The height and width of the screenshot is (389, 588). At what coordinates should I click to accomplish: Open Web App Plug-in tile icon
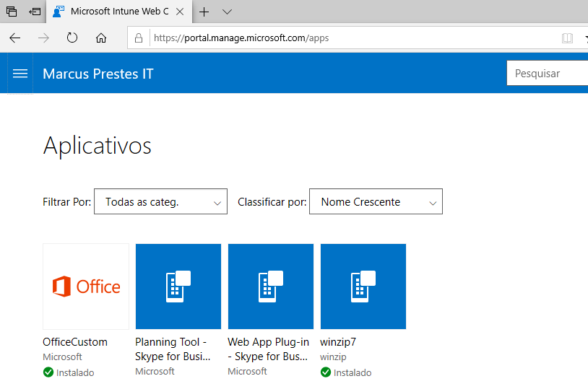271,287
